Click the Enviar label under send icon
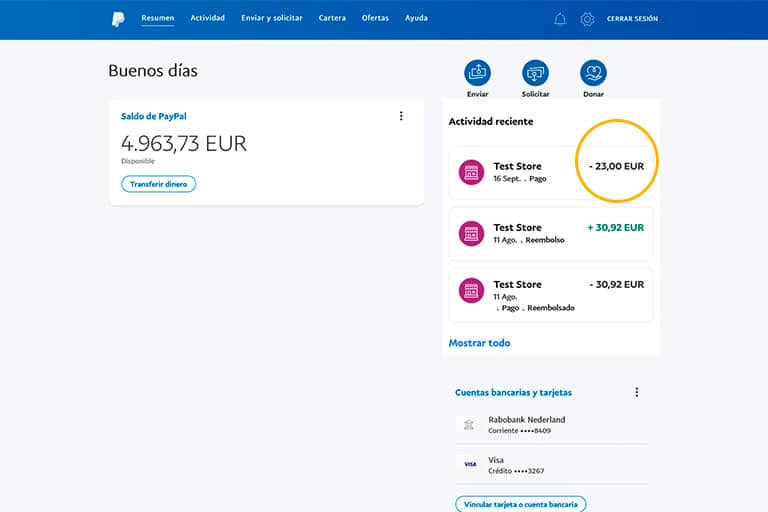The width and height of the screenshot is (768, 512). coord(477,94)
